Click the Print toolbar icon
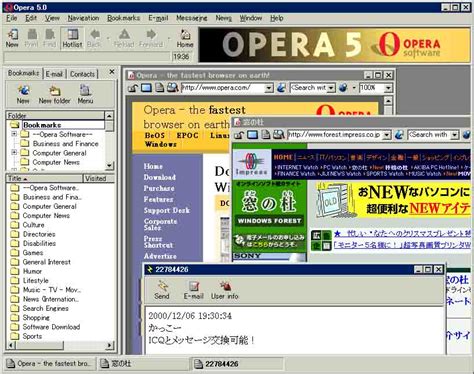474x374 pixels. pyautogui.click(x=31, y=38)
